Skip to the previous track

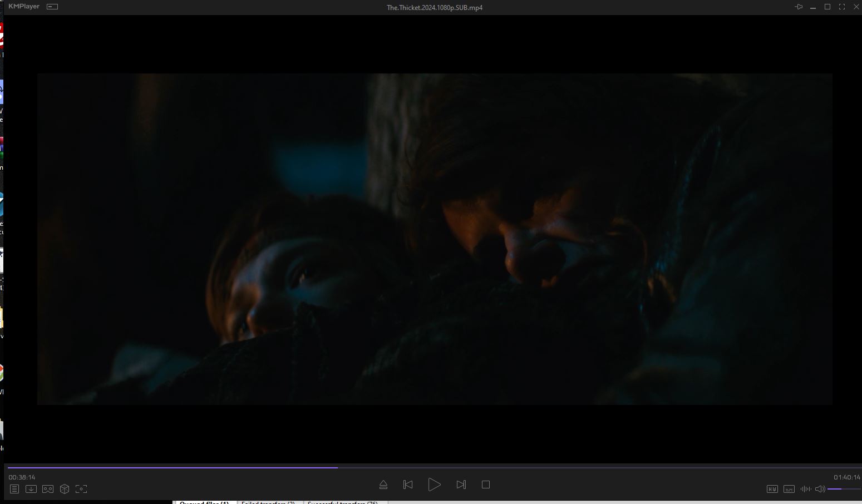(x=408, y=485)
